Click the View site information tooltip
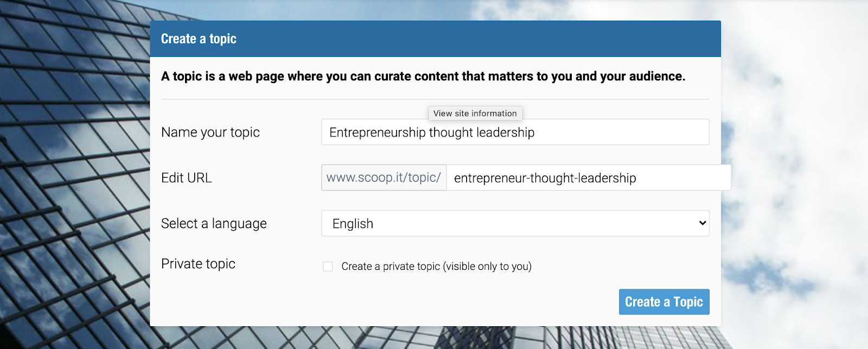 (475, 113)
